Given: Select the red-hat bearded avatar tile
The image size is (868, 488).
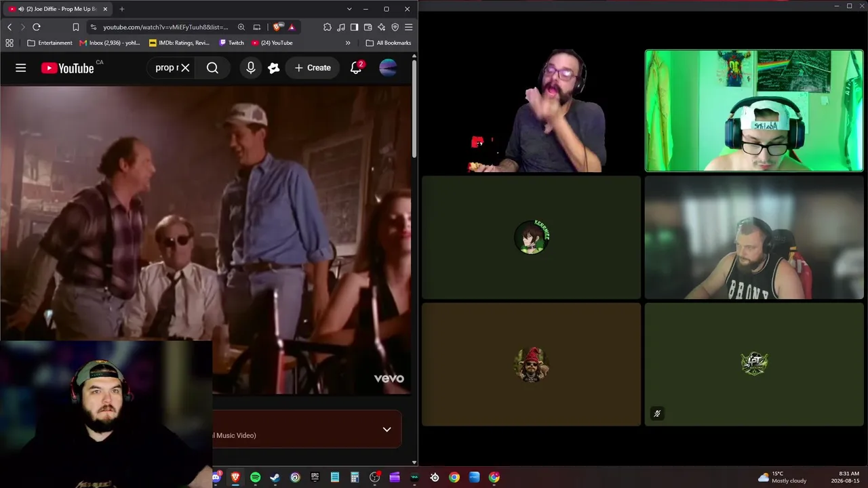Looking at the screenshot, I should (x=532, y=364).
